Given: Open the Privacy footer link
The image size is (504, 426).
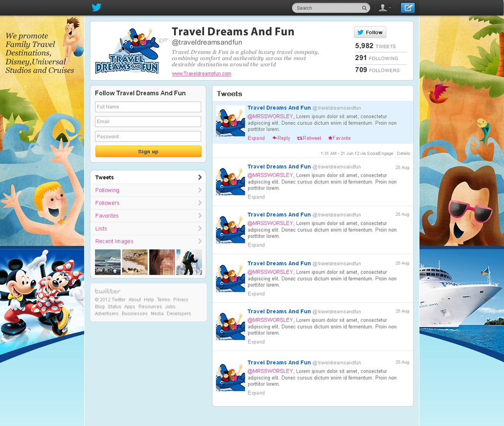Looking at the screenshot, I should [x=180, y=300].
